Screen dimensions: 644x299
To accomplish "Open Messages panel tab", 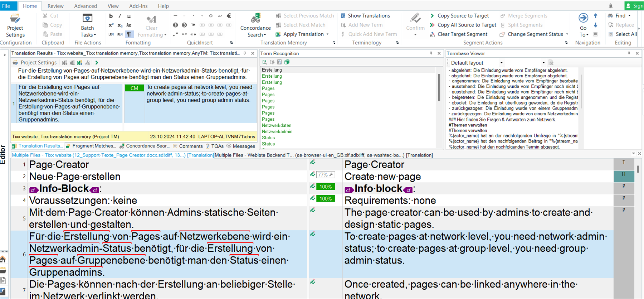I will click(x=241, y=146).
